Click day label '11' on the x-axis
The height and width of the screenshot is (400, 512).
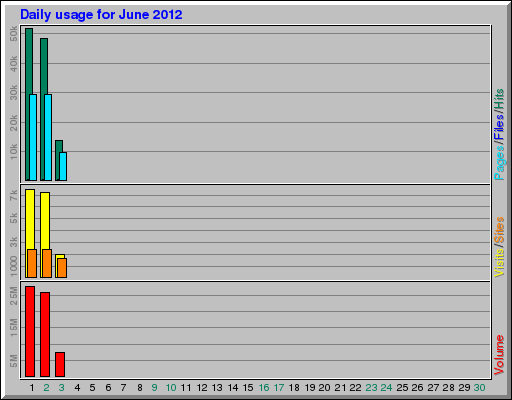pos(186,388)
